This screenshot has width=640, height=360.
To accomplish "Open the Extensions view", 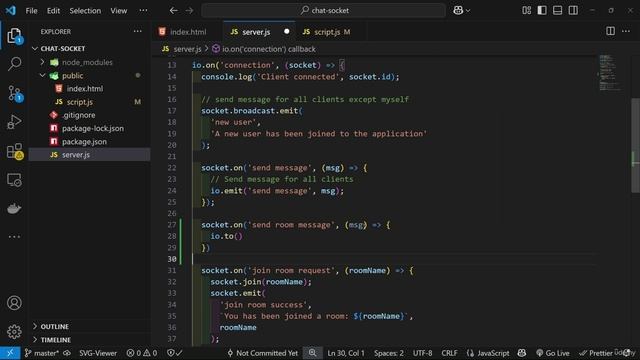I will coord(14,151).
